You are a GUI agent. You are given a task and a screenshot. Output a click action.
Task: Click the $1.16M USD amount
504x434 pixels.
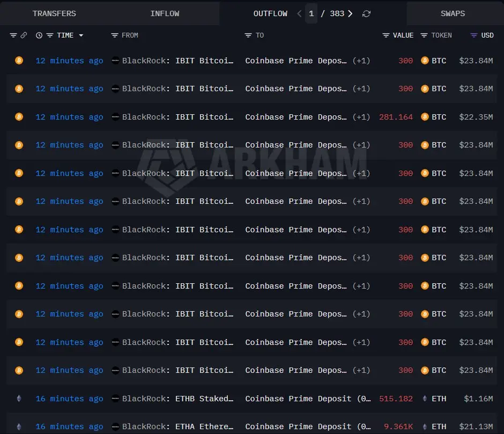point(479,399)
